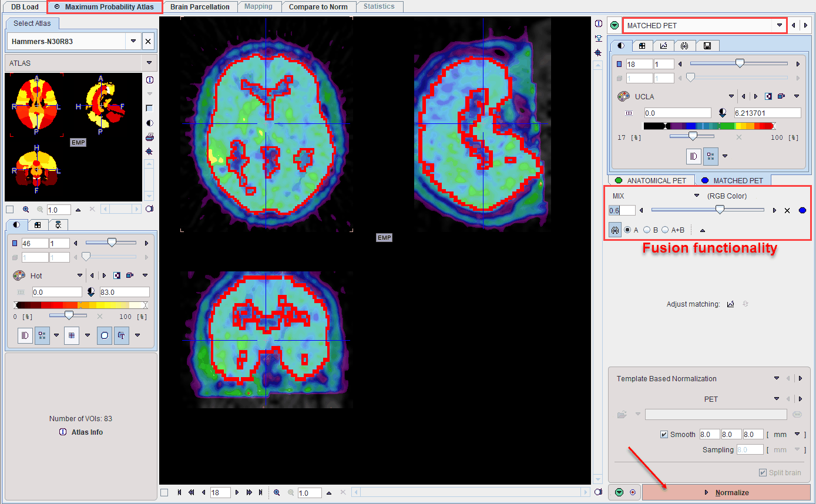
Task: Collapse fusion panel with up arrow
Action: click(703, 230)
